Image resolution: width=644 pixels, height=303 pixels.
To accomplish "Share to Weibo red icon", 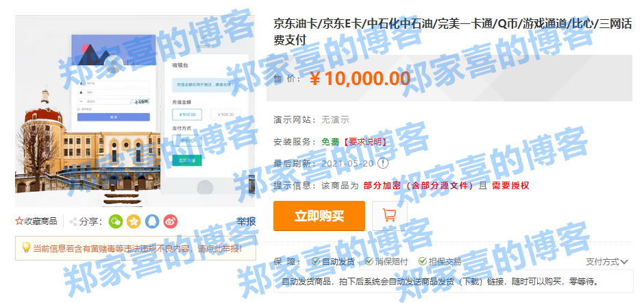I will pos(171,221).
